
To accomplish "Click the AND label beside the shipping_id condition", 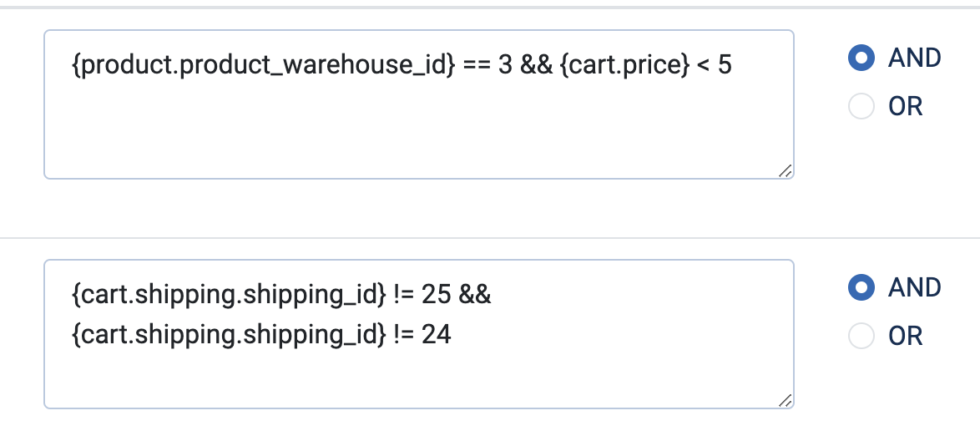I will 915,287.
